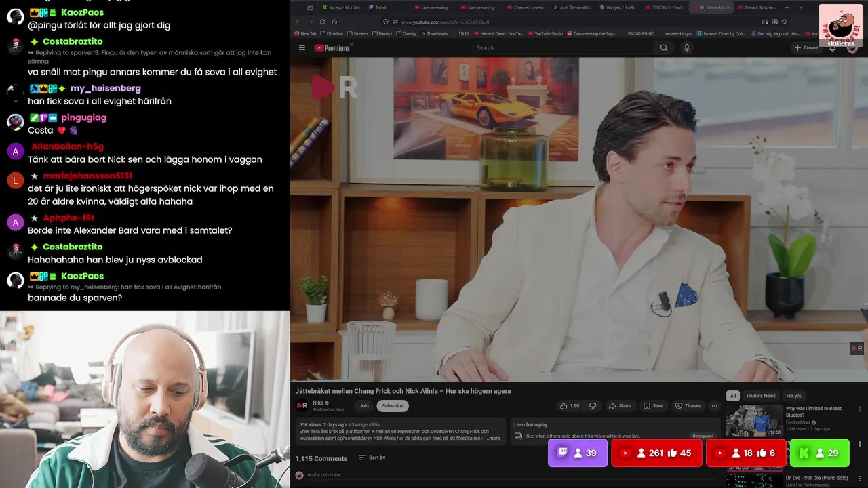Open the Davinci bookmarks folder
This screenshot has width=868, height=488.
point(383,33)
